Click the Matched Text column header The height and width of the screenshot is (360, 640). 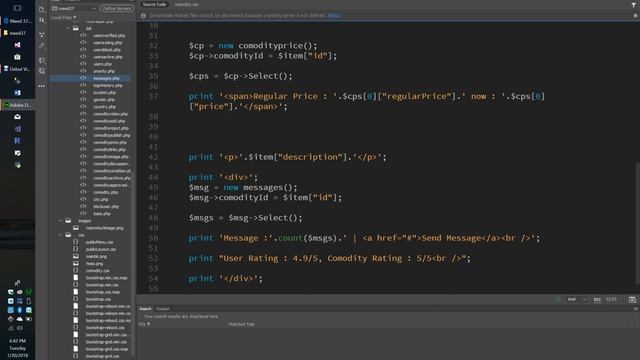[241, 324]
